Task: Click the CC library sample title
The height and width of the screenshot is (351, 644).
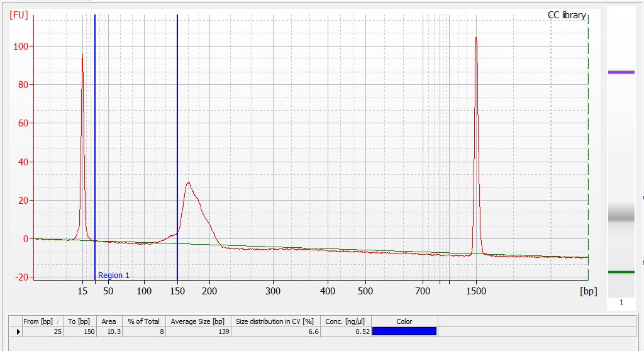Action: click(567, 15)
